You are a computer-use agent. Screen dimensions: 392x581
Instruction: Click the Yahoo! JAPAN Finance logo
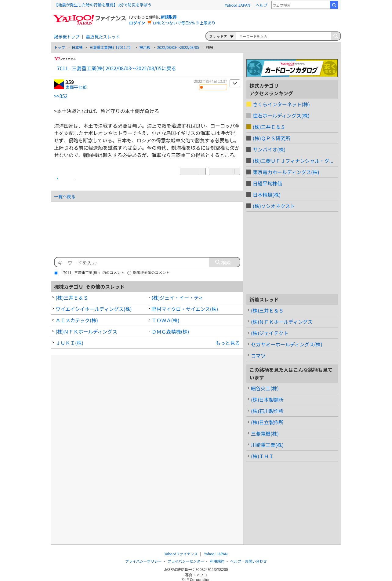pyautogui.click(x=89, y=20)
